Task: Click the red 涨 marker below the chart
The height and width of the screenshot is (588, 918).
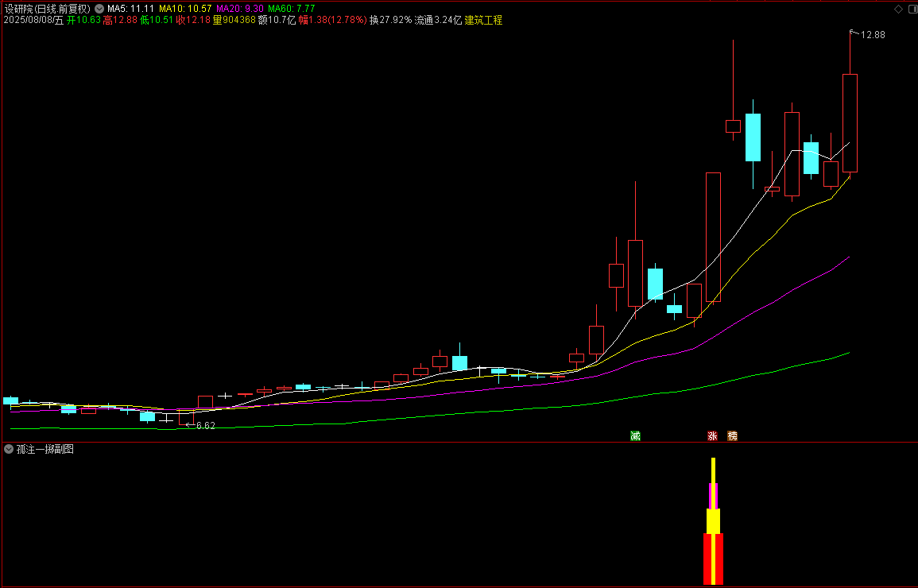Action: [712, 436]
